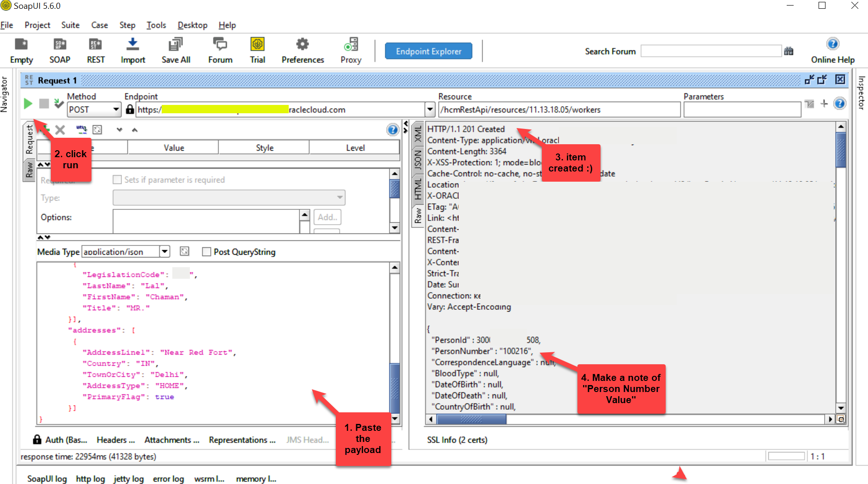Open the Help menu
Viewport: 868px width, 484px height.
pyautogui.click(x=227, y=25)
